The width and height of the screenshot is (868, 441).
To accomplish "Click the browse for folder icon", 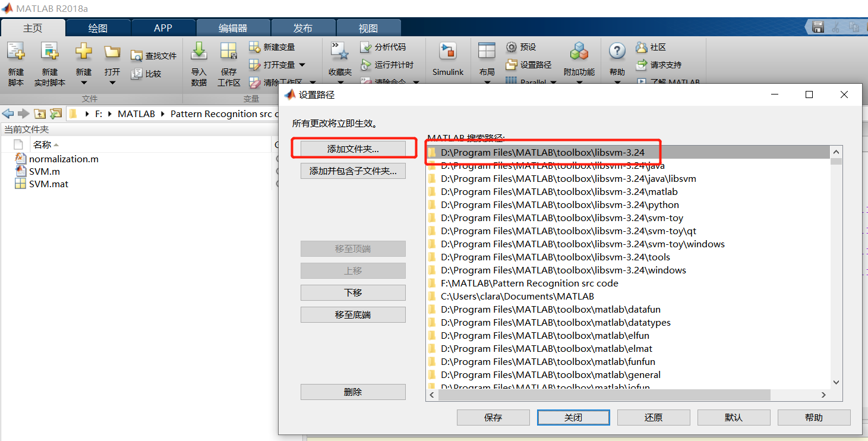I will 56,114.
